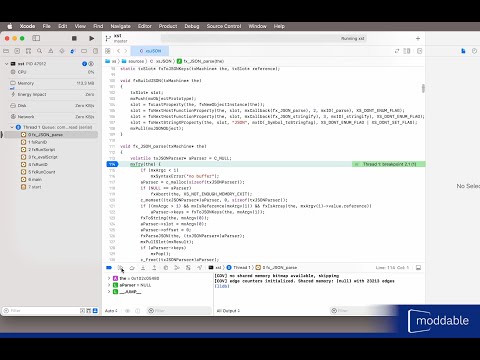Toggle the breakpoint on line 114

[112, 164]
